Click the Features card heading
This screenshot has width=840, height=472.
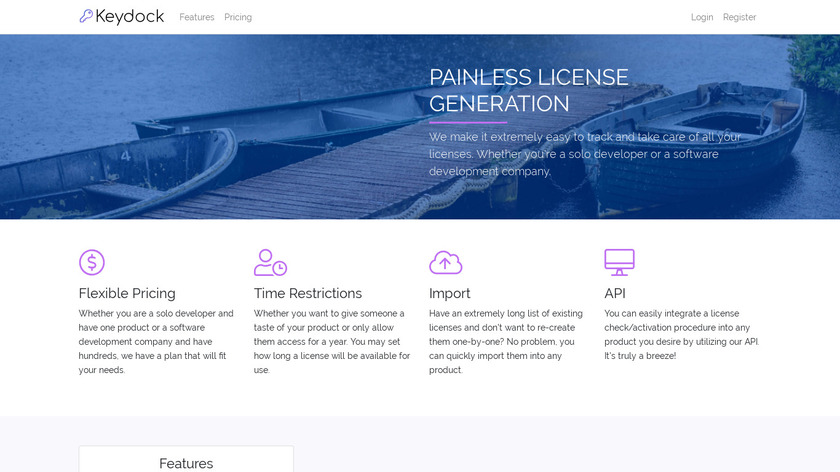(186, 463)
